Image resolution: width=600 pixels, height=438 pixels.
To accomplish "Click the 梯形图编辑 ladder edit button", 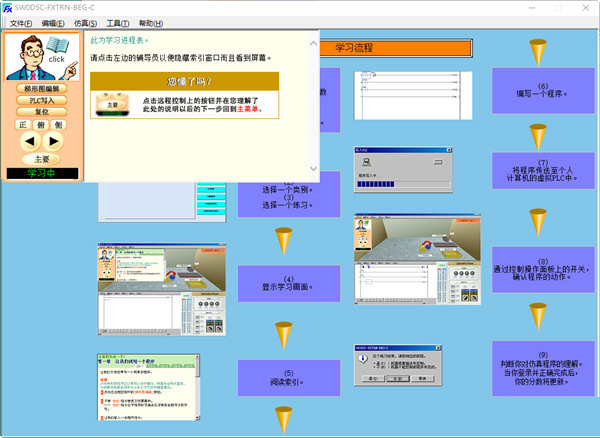I will point(41,89).
